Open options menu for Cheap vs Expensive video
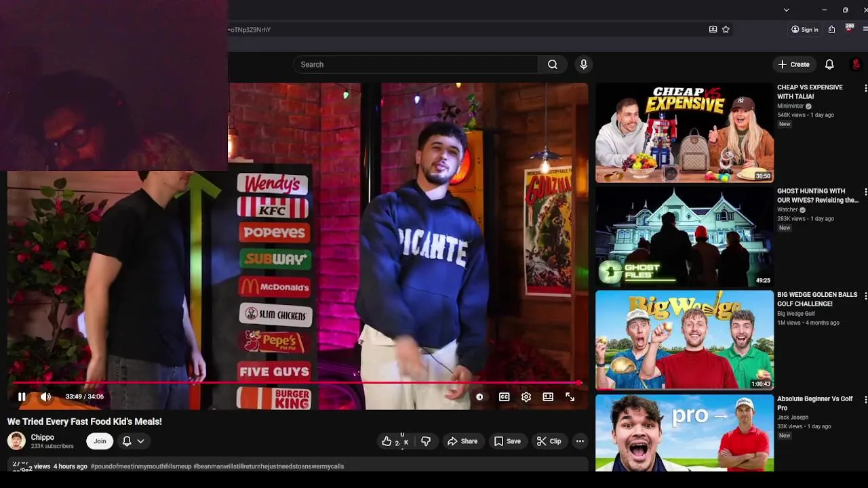This screenshot has height=488, width=868. [865, 88]
